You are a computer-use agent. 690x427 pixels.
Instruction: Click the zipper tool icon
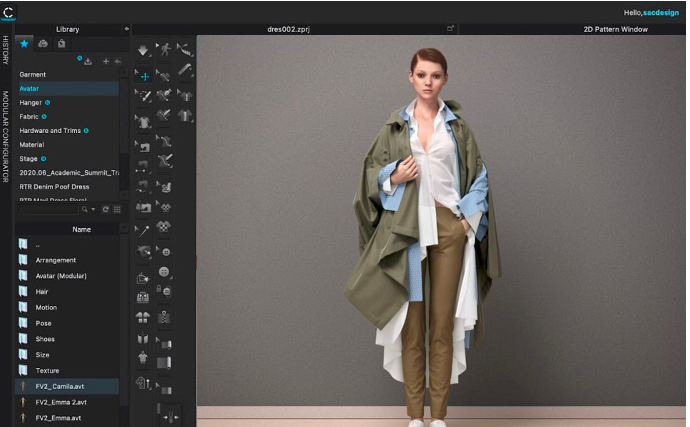164,317
